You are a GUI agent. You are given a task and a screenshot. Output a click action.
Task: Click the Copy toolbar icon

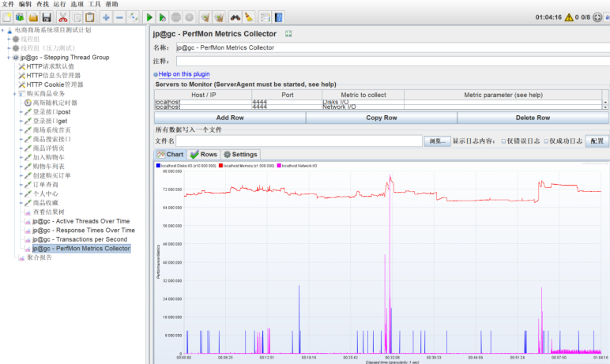coord(77,17)
